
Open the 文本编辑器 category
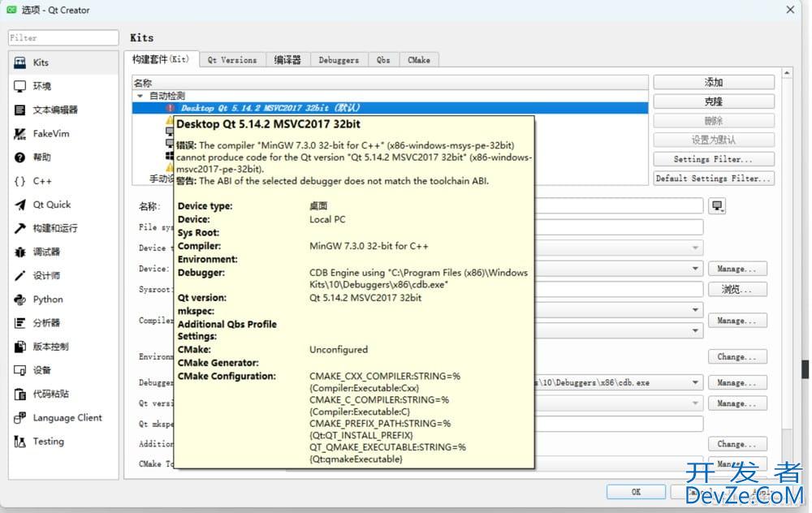pos(63,110)
